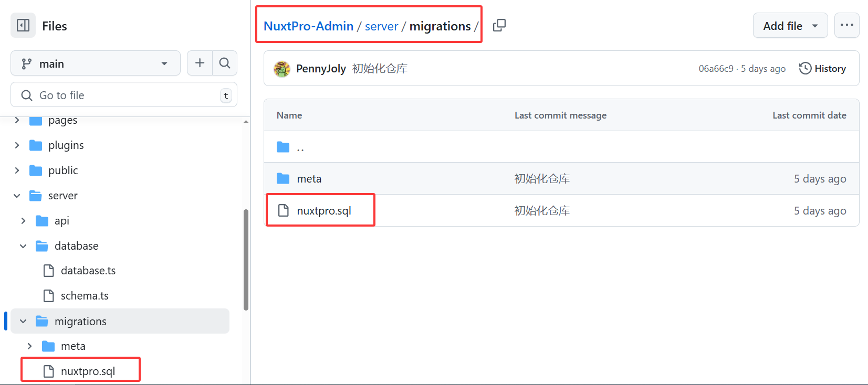Collapse the migrations folder chevron
Screen dimensions: 868x385
pyautogui.click(x=23, y=321)
